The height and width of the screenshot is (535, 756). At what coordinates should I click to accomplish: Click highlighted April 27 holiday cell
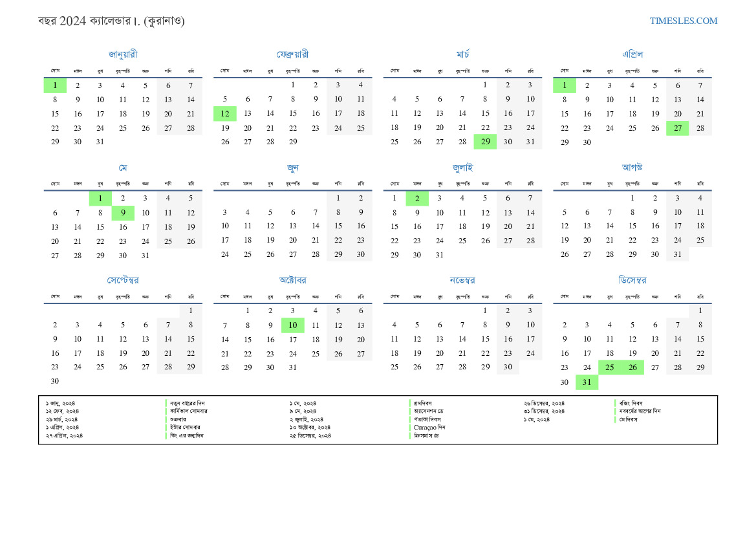click(677, 128)
